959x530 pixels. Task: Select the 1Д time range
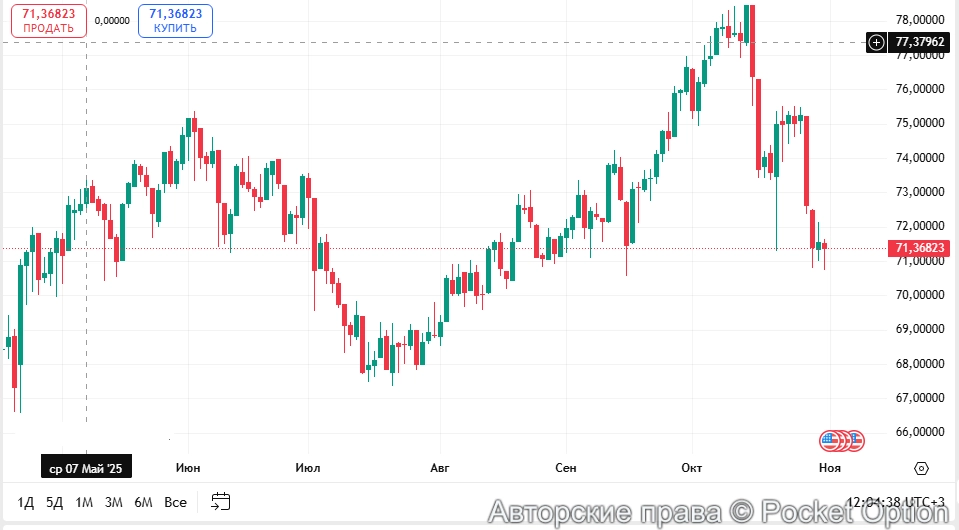coord(25,502)
